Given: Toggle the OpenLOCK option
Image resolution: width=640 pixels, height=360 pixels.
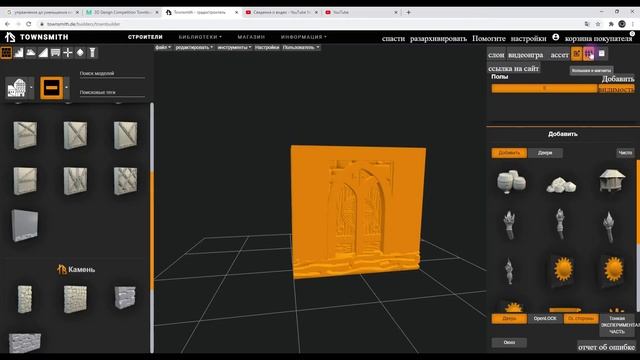Looking at the screenshot, I should click(545, 318).
